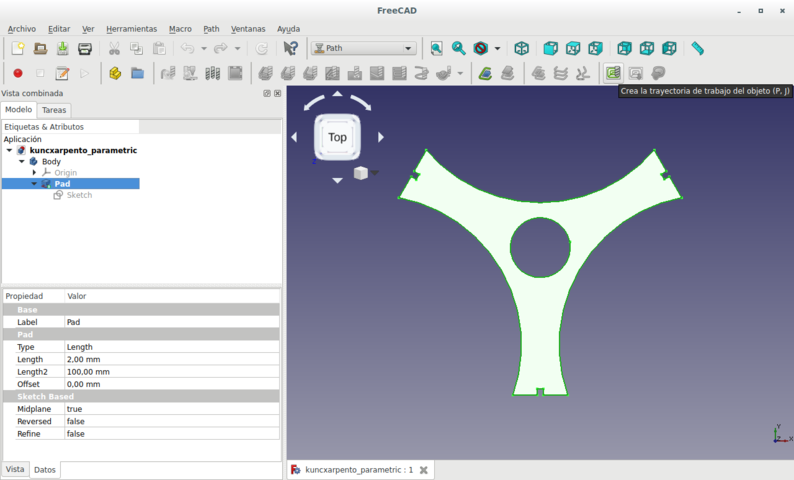Set the top view with the second cube icon
This screenshot has height=480, width=794.
pyautogui.click(x=573, y=49)
